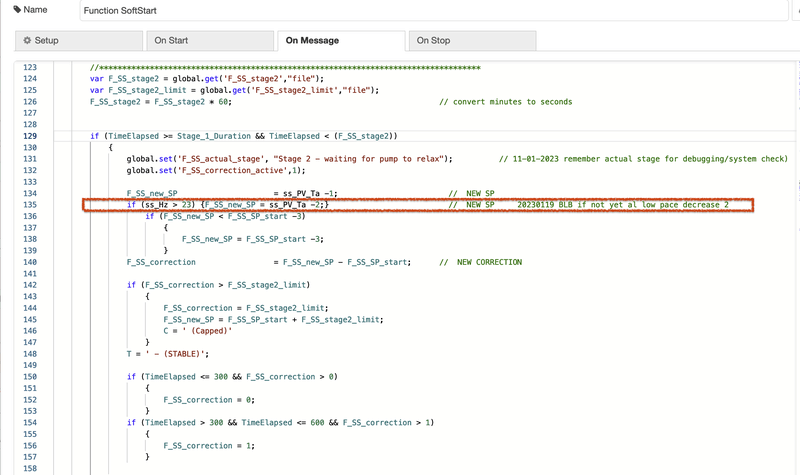Click the 'NEW CORRECTION' comment on line 140
Viewport: 800px width, 475px height.
pos(481,262)
